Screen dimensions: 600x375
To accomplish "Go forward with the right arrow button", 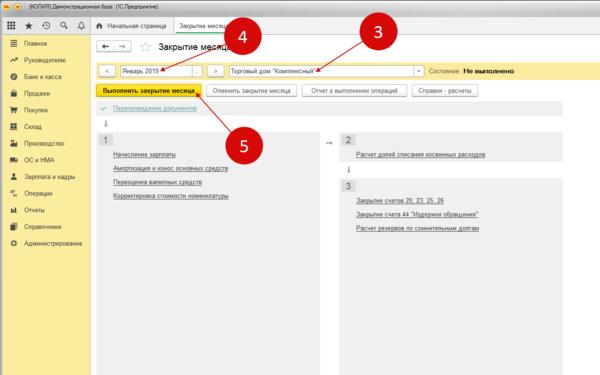I will (122, 46).
